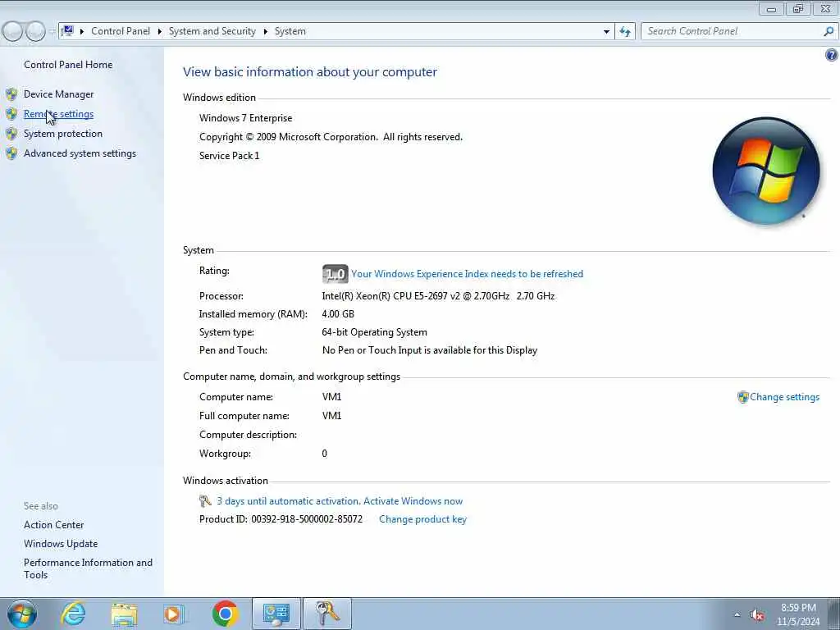Screen dimensions: 840x630
Task: Click the 4.00 GB installed memory value
Action: pos(338,314)
